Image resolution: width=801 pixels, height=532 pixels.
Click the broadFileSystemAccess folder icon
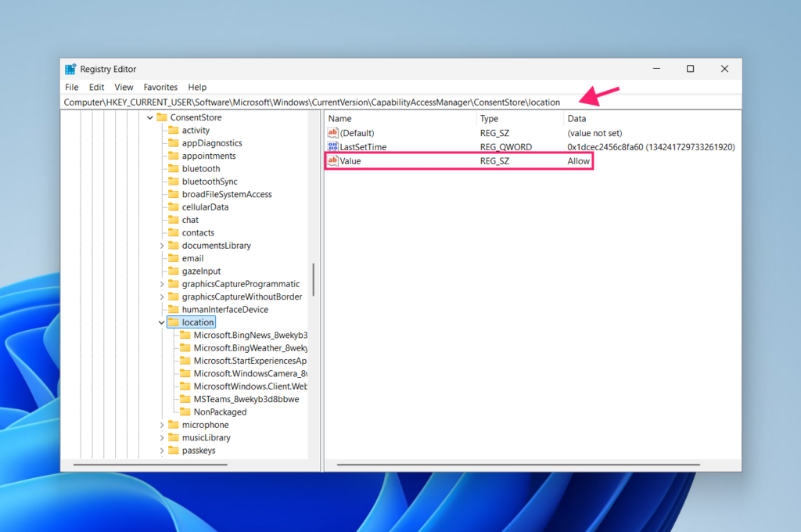pyautogui.click(x=174, y=194)
